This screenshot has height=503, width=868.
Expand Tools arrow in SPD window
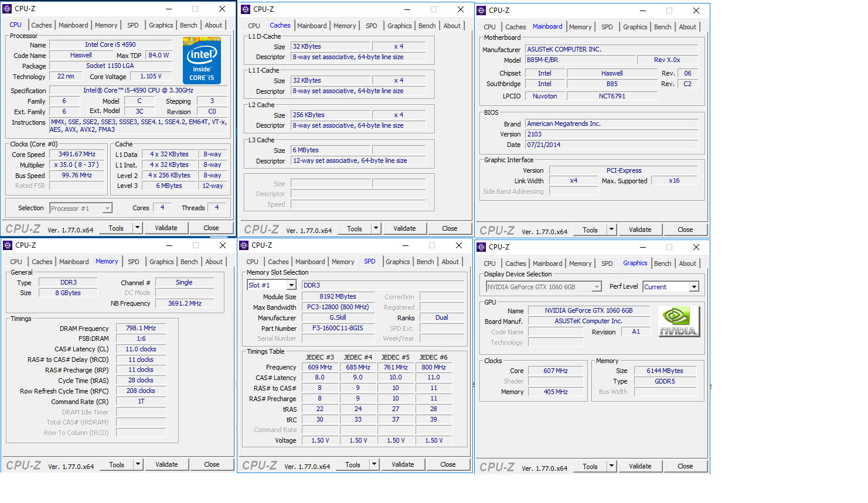[x=375, y=465]
